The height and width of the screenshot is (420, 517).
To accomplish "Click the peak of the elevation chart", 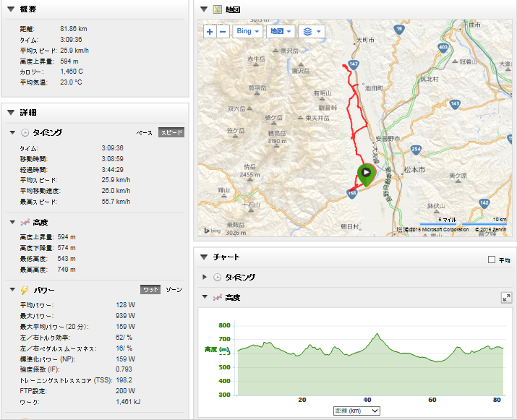I will [377, 334].
